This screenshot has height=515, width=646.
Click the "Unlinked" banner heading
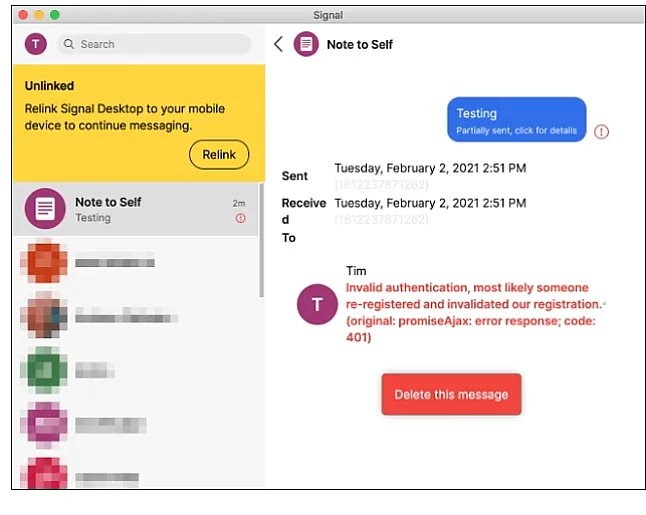(x=49, y=86)
